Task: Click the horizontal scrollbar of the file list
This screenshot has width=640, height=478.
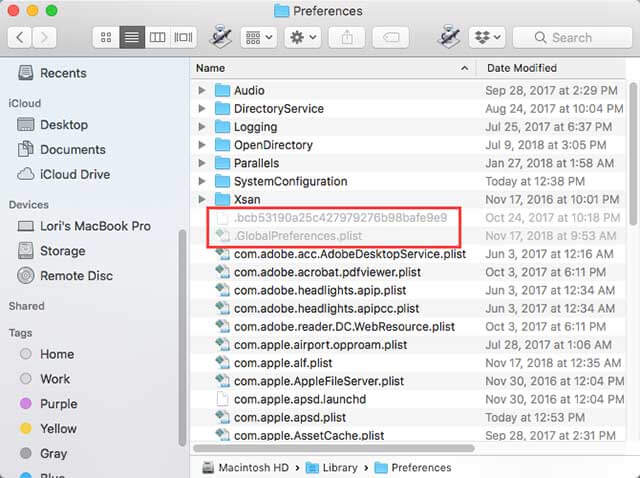Action: [x=333, y=448]
